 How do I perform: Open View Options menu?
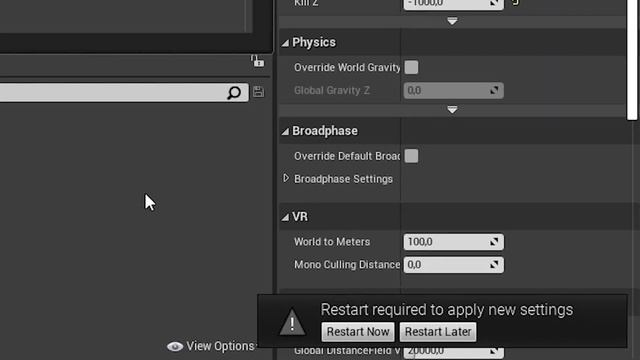click(x=211, y=346)
